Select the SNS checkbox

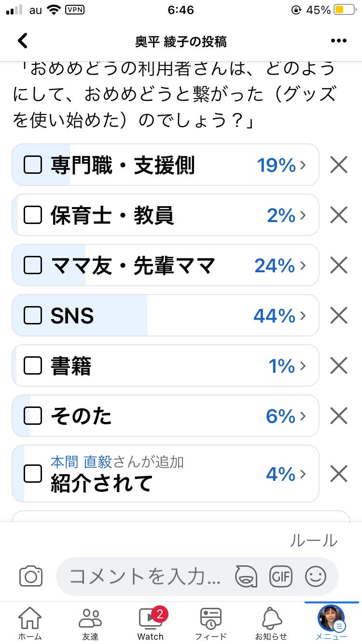(x=33, y=316)
